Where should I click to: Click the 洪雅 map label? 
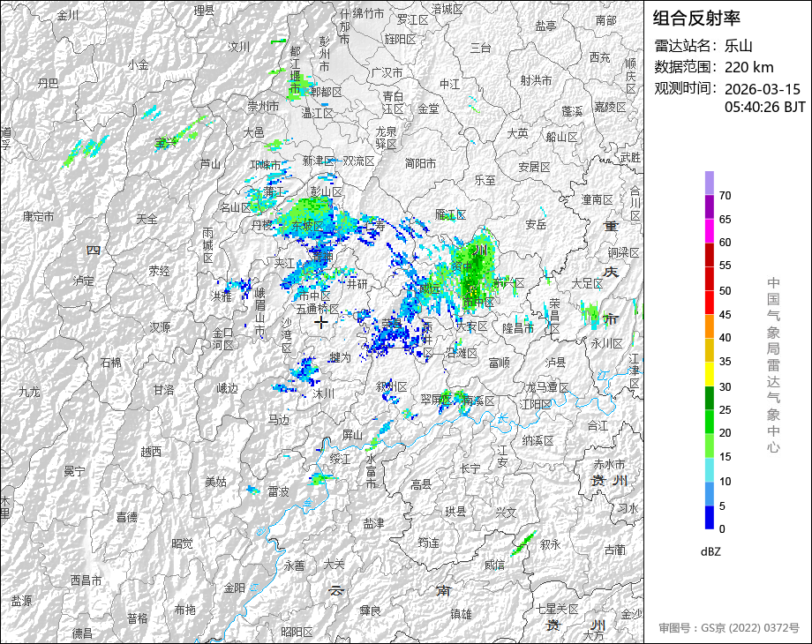(222, 296)
